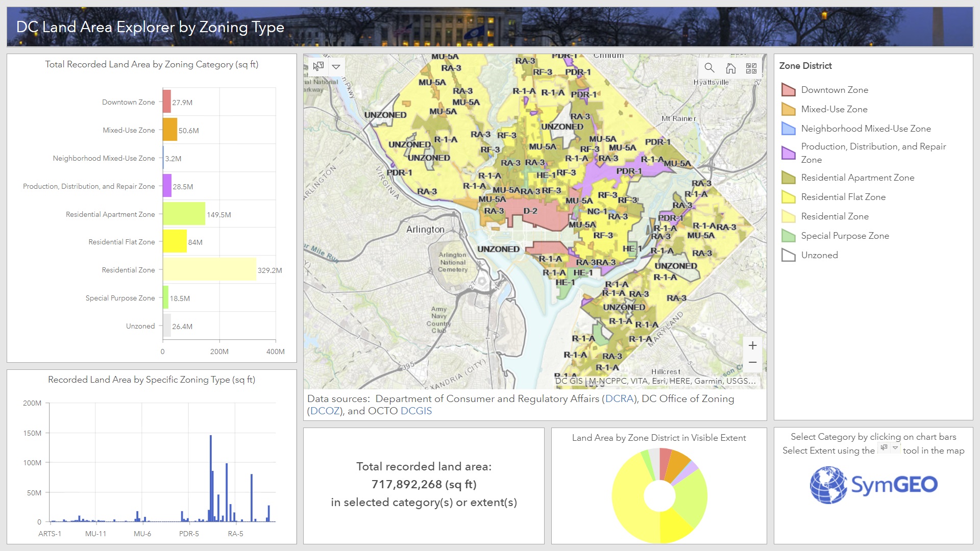Open the DCRA link

619,398
